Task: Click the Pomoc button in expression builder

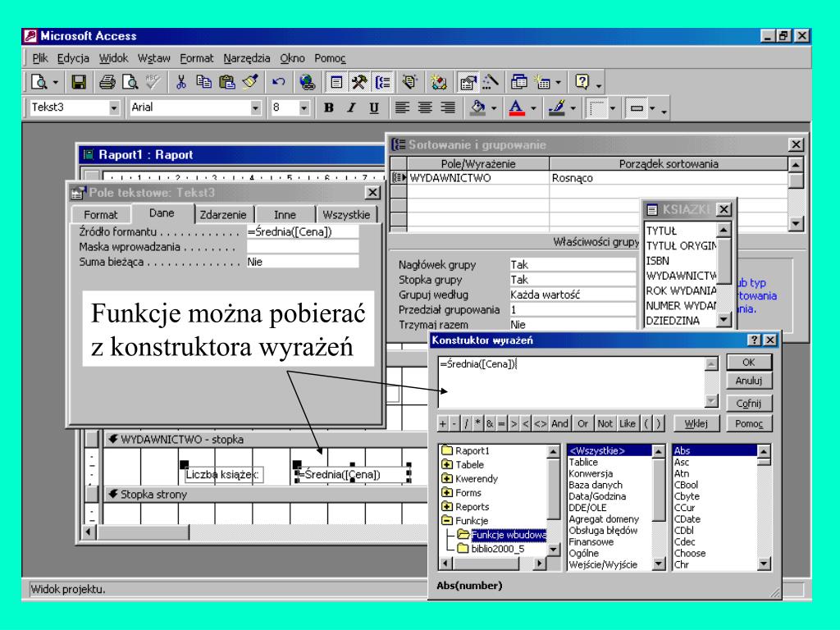Action: click(748, 423)
